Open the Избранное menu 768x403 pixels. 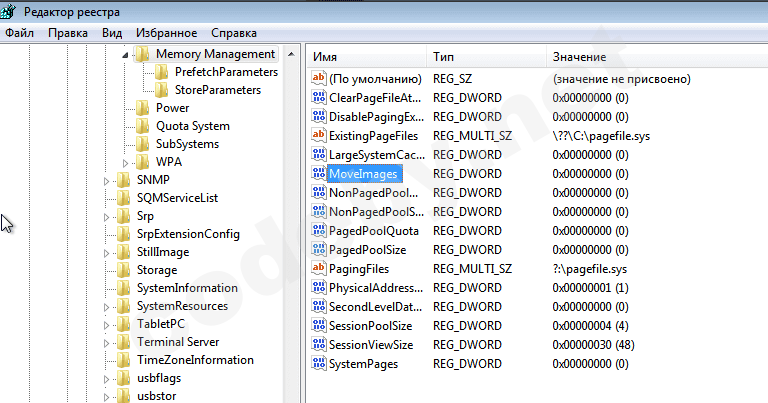164,33
